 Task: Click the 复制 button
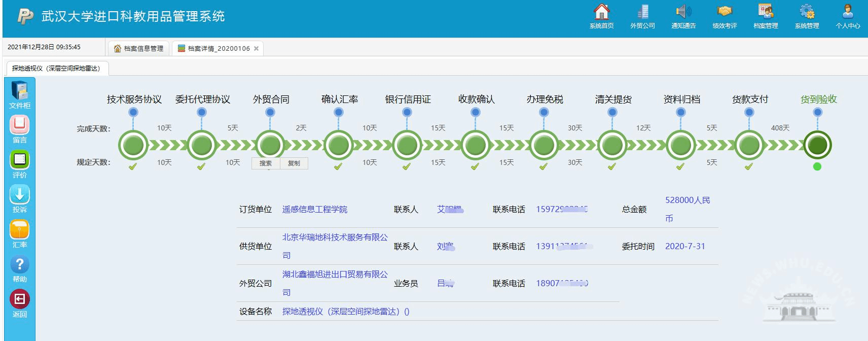[x=294, y=163]
